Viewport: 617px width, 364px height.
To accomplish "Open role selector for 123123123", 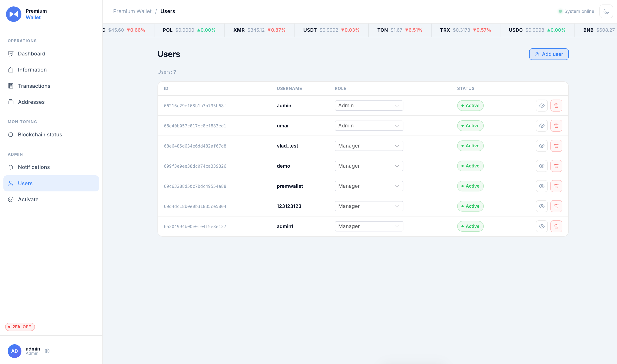I will [x=369, y=206].
